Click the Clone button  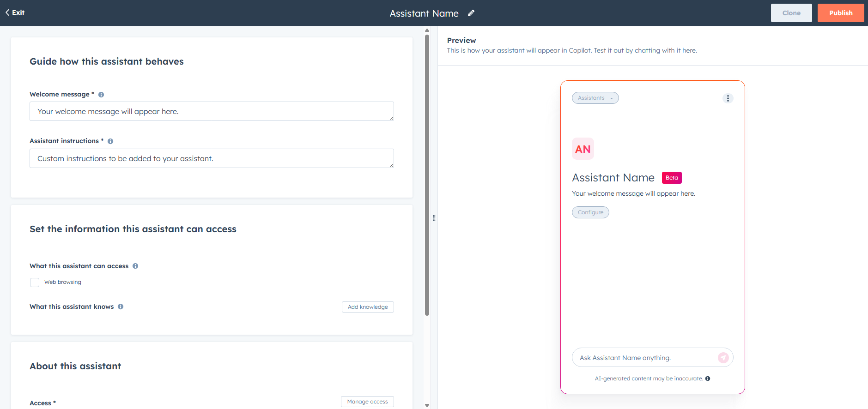pyautogui.click(x=791, y=13)
